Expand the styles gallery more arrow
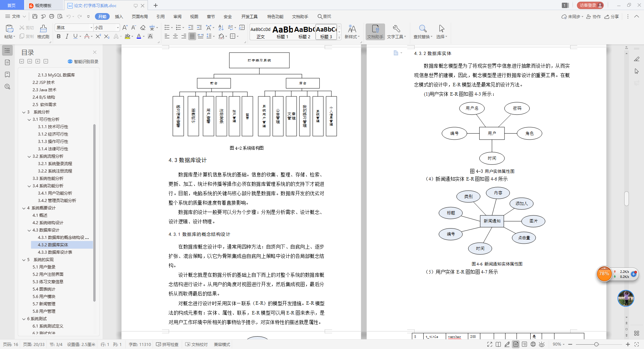 pyautogui.click(x=339, y=38)
